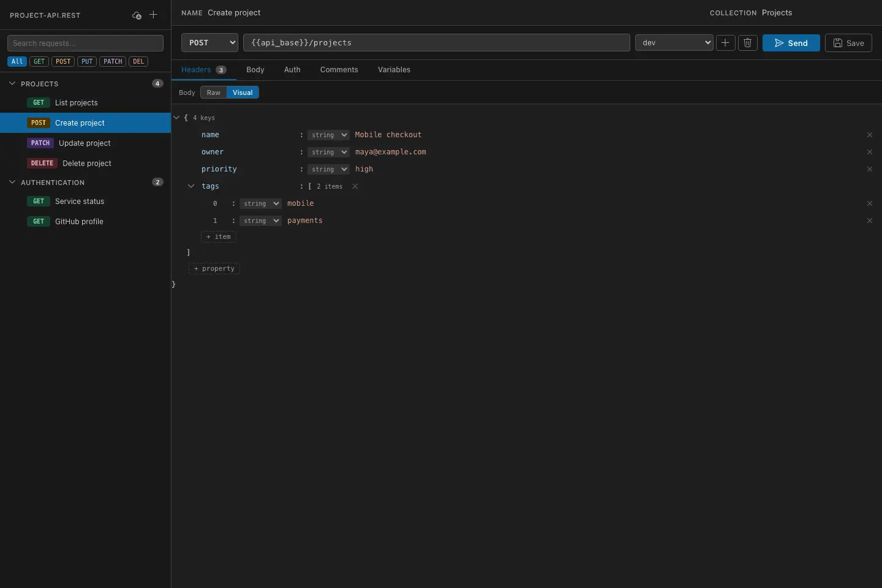The width and height of the screenshot is (882, 588).
Task: Remove the tags array property
Action: click(x=355, y=186)
